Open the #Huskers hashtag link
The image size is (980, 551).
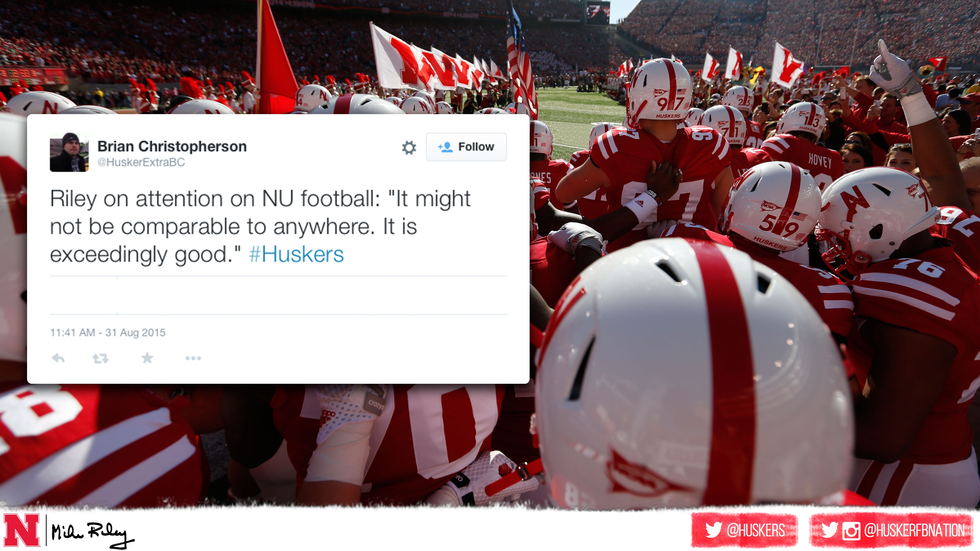click(x=296, y=254)
